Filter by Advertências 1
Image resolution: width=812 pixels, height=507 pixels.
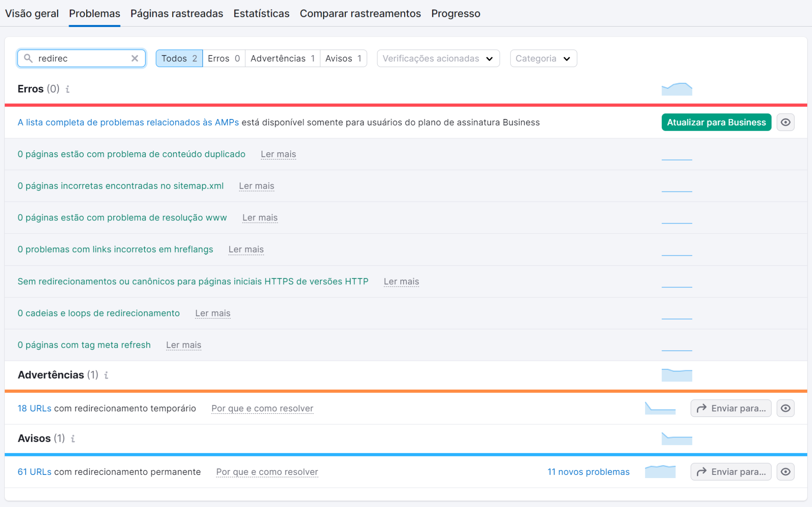tap(283, 58)
